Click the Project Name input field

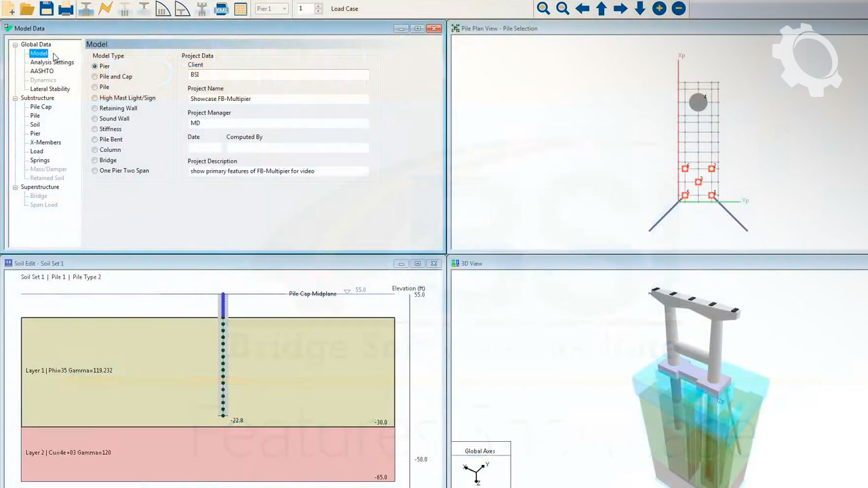click(278, 99)
